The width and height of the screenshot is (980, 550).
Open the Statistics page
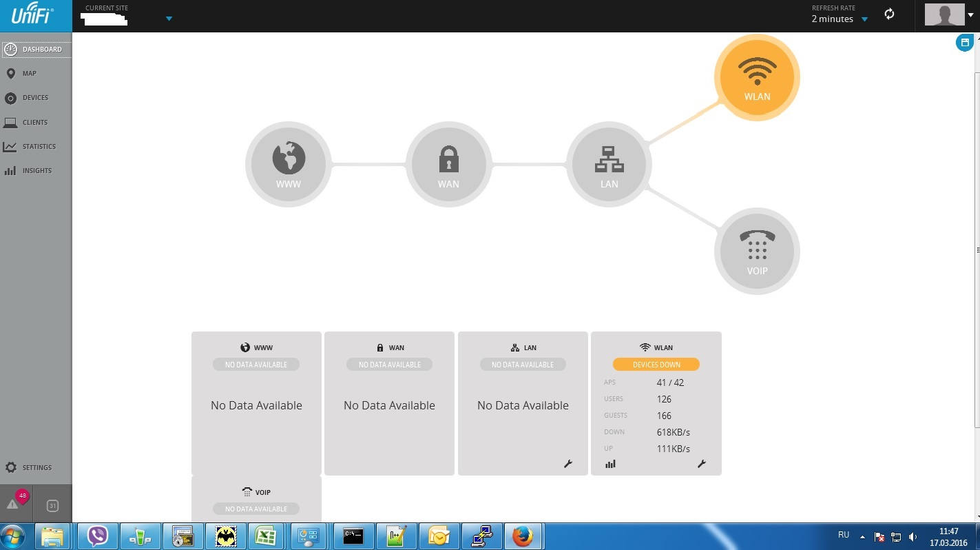point(38,146)
